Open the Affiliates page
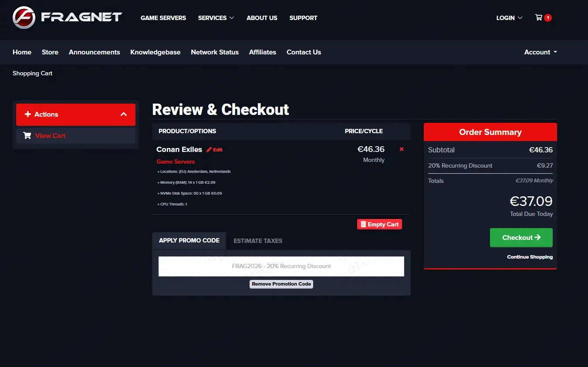This screenshot has height=367, width=588. 263,52
